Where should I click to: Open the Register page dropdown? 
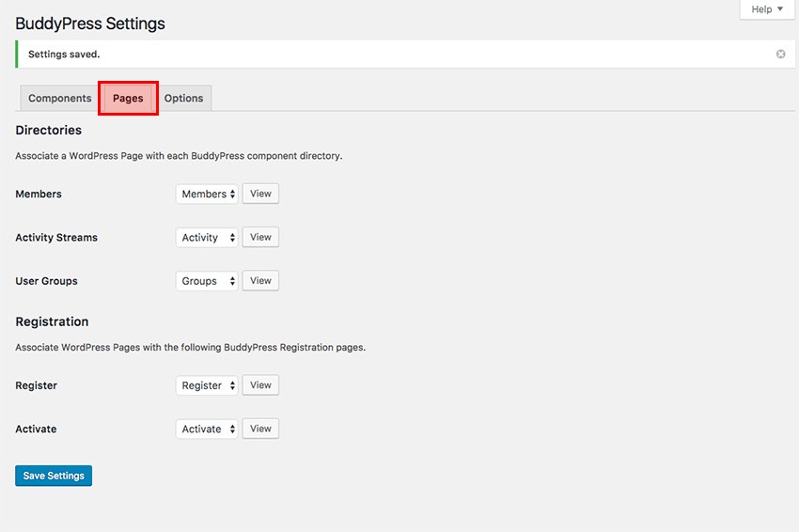pos(207,385)
